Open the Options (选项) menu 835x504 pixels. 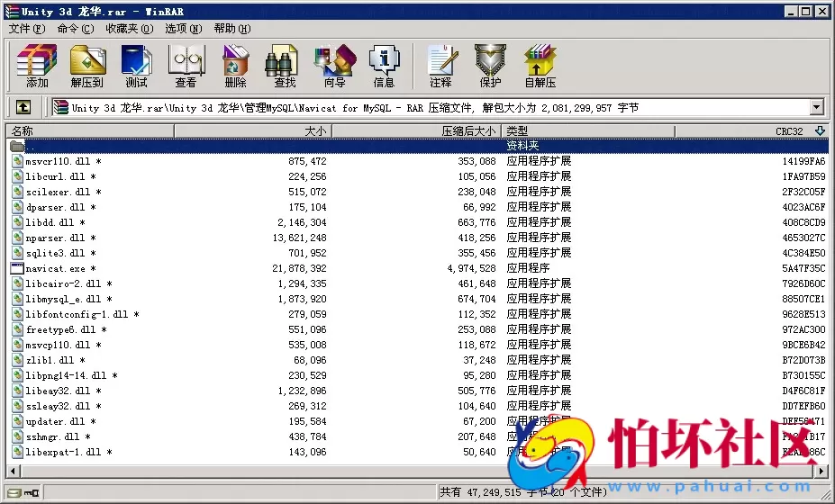pyautogui.click(x=183, y=29)
